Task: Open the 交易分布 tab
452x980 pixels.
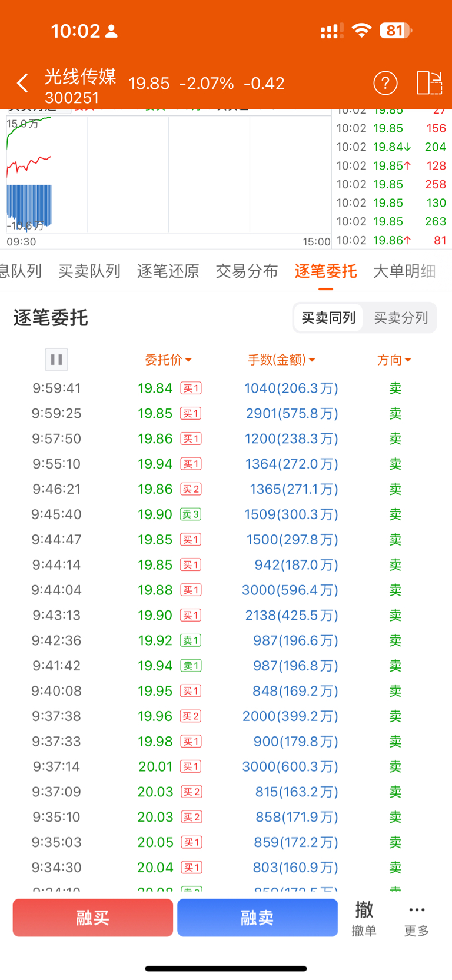Action: [247, 271]
